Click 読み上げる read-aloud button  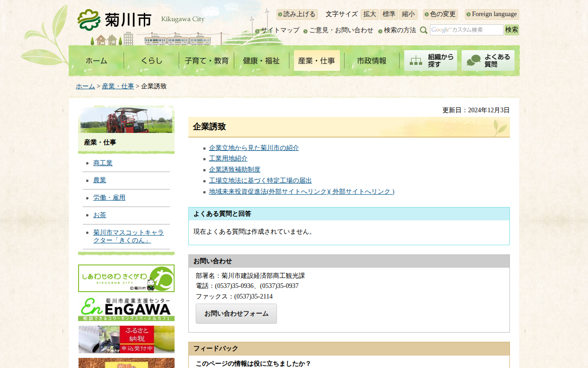point(297,14)
